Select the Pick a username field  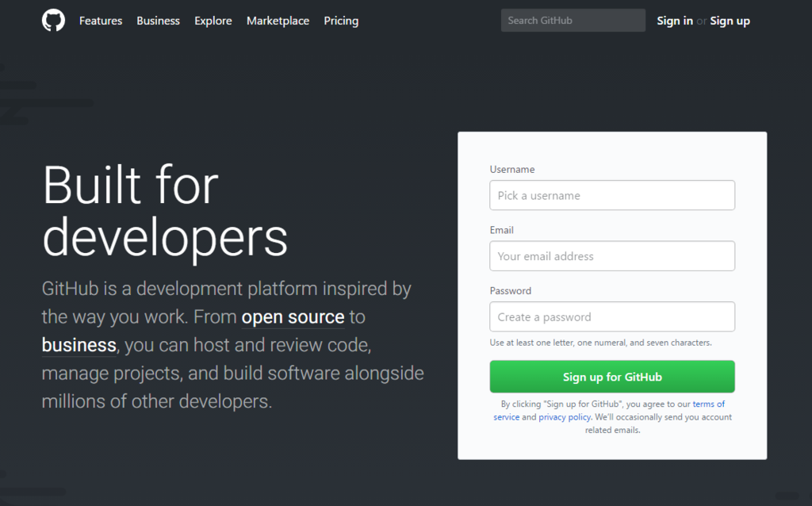pyautogui.click(x=612, y=195)
